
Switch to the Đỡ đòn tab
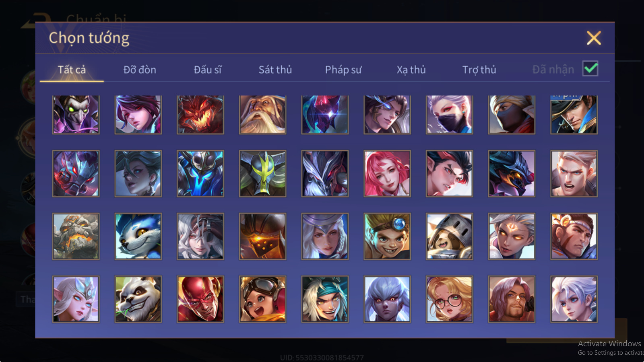(140, 70)
